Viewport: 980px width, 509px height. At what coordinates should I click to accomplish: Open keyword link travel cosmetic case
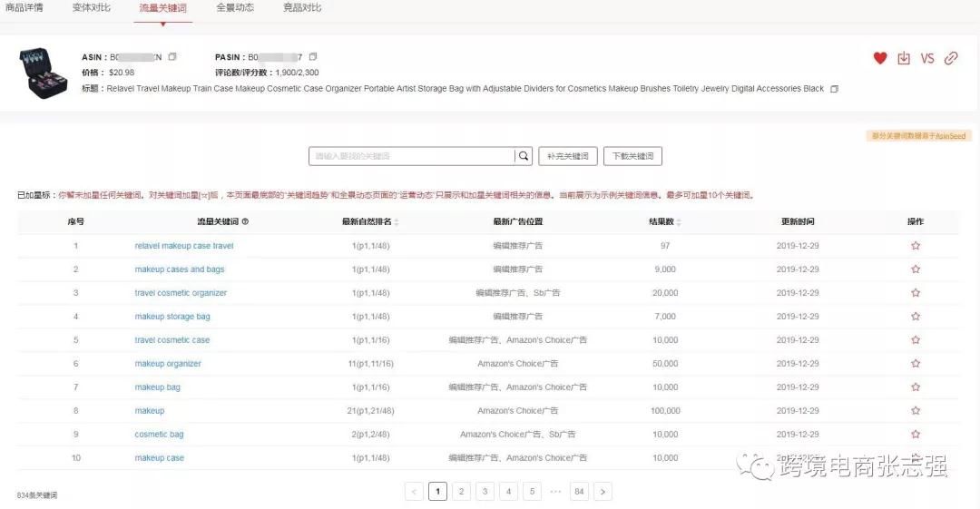point(171,340)
